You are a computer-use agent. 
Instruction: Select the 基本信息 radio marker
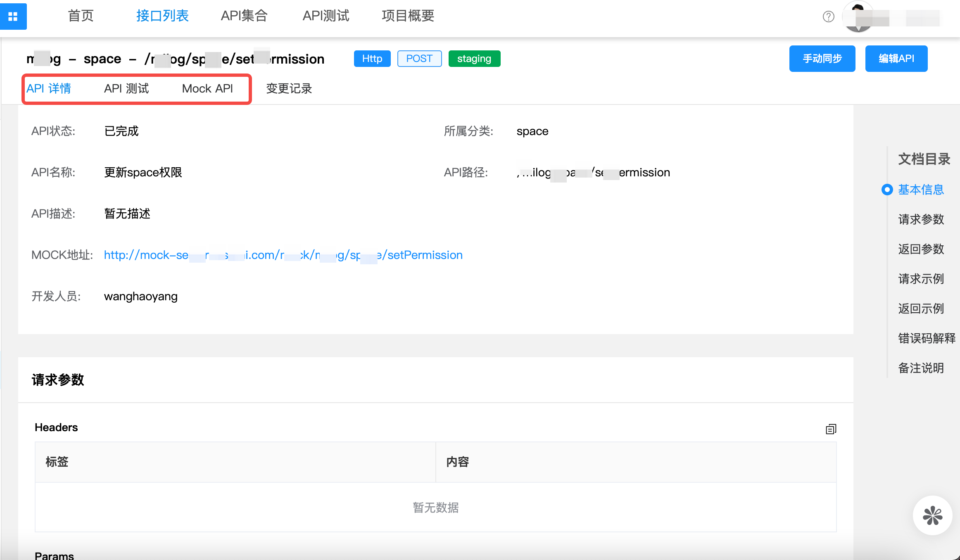point(887,190)
